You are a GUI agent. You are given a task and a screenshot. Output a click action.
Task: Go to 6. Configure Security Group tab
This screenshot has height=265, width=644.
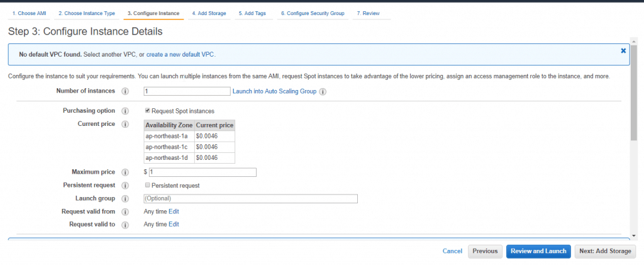(x=313, y=14)
